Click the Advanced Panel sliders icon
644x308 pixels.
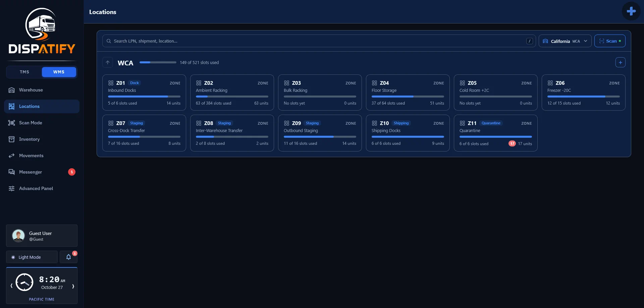click(x=11, y=188)
